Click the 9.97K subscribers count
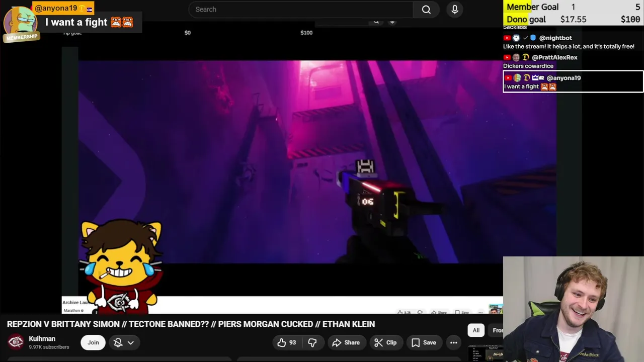The height and width of the screenshot is (362, 644). point(49,347)
